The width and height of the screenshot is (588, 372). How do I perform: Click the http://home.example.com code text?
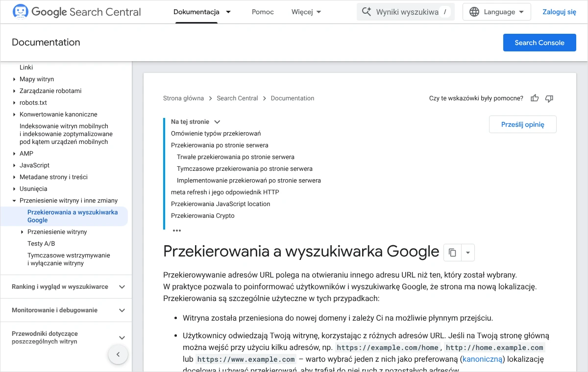[494, 348]
